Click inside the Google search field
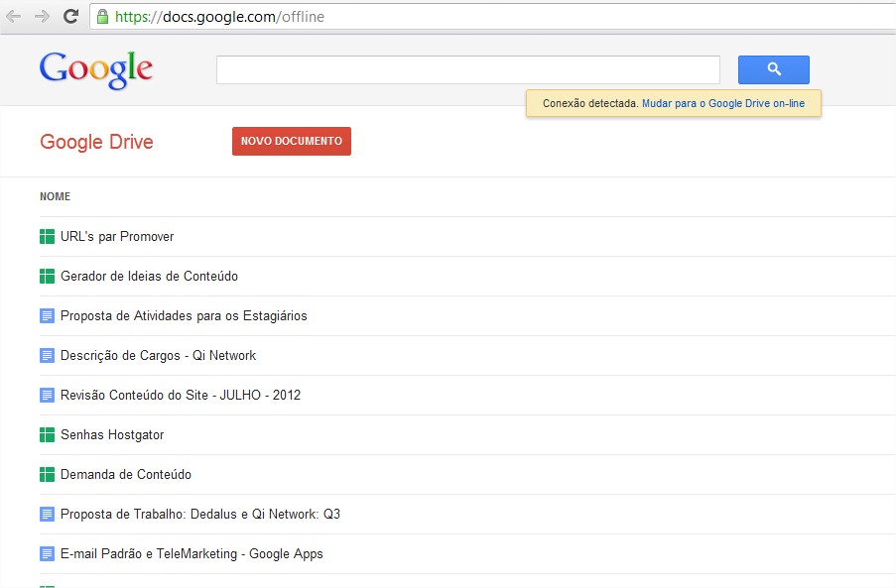Image resolution: width=896 pixels, height=588 pixels. pyautogui.click(x=467, y=70)
